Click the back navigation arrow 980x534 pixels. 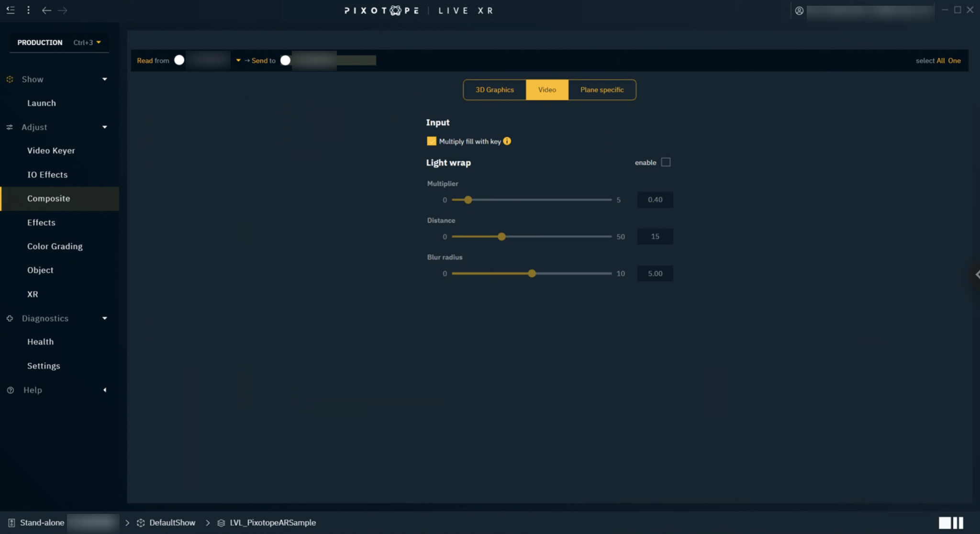[x=46, y=11]
